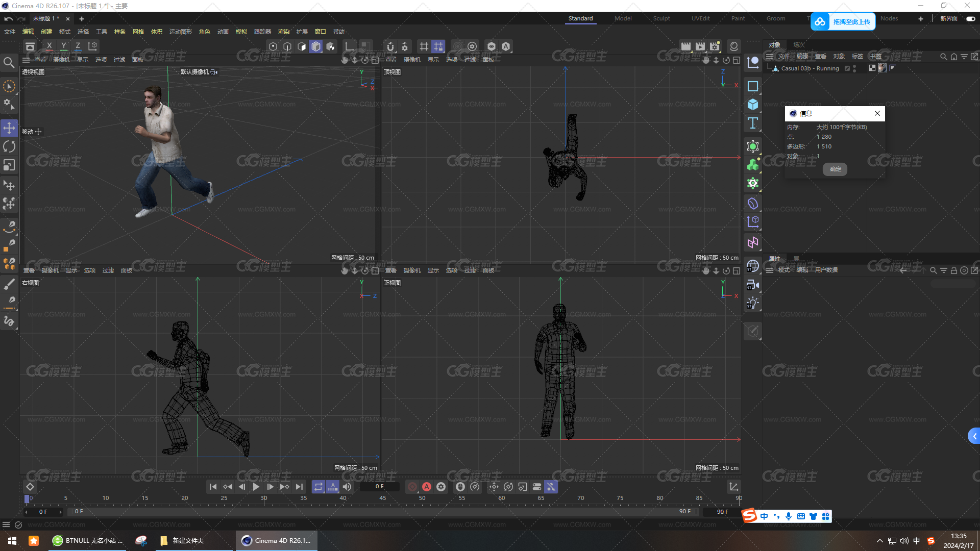Image resolution: width=980 pixels, height=551 pixels.
Task: Click the Cube primitive icon
Action: click(753, 105)
